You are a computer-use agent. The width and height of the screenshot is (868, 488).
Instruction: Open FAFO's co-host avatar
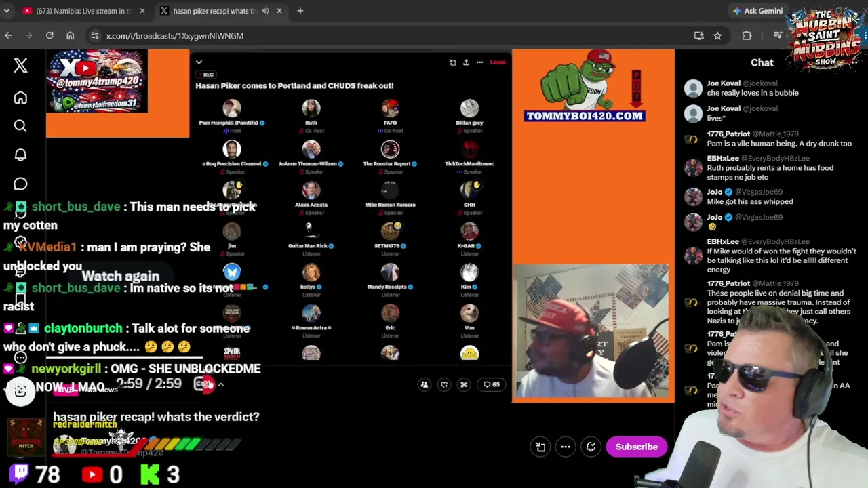(x=390, y=108)
